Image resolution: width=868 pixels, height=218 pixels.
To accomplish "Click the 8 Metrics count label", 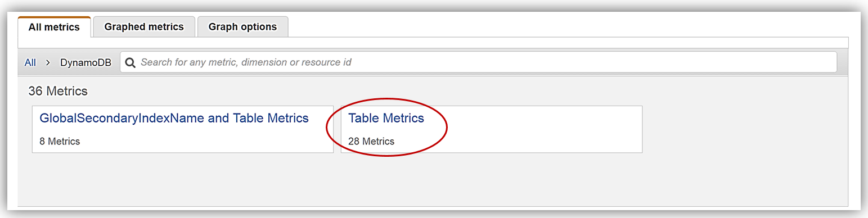I will 60,142.
